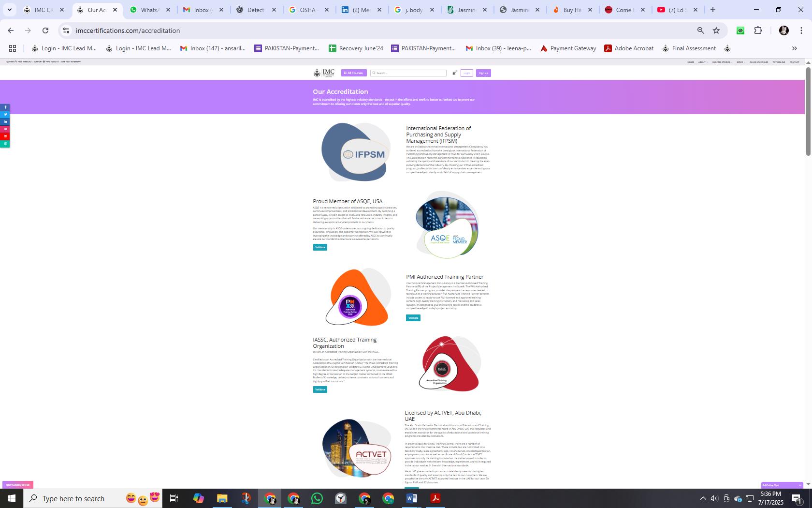Open the Chrome extensions puzzle icon
The image size is (812, 508).
click(758, 30)
